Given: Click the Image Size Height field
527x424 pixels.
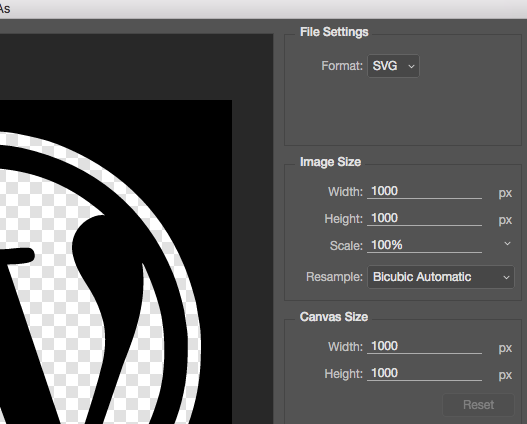Looking at the screenshot, I should click(x=424, y=219).
